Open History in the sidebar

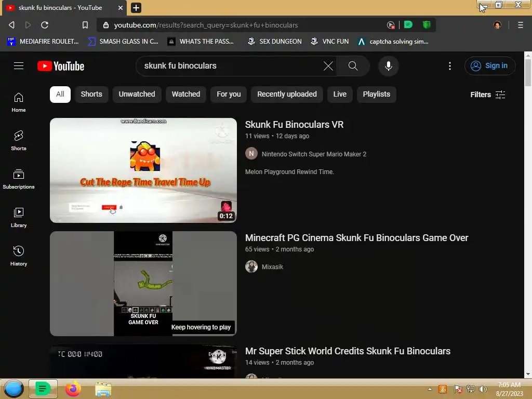click(19, 256)
